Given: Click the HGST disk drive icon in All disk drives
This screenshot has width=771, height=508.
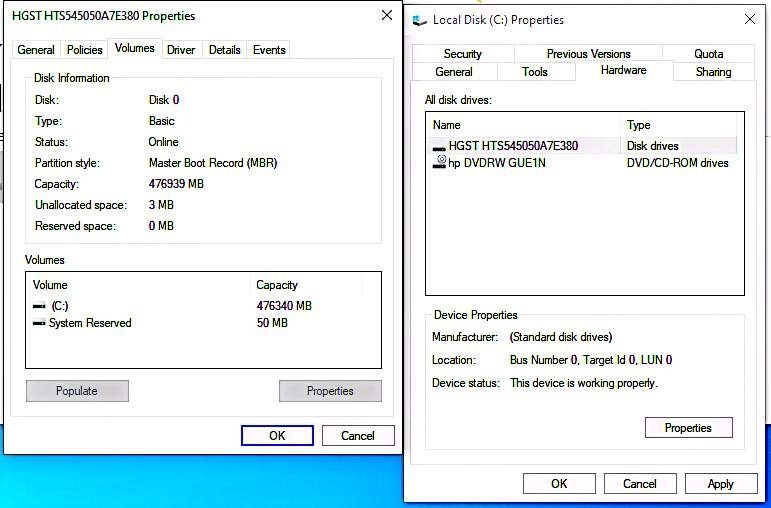Looking at the screenshot, I should coord(439,147).
